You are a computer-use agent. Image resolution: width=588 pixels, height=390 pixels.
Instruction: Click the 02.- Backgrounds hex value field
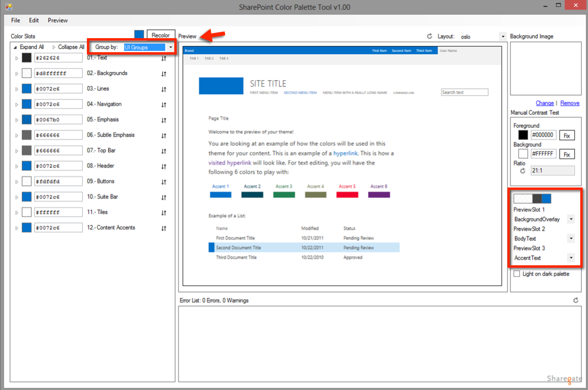pyautogui.click(x=58, y=73)
